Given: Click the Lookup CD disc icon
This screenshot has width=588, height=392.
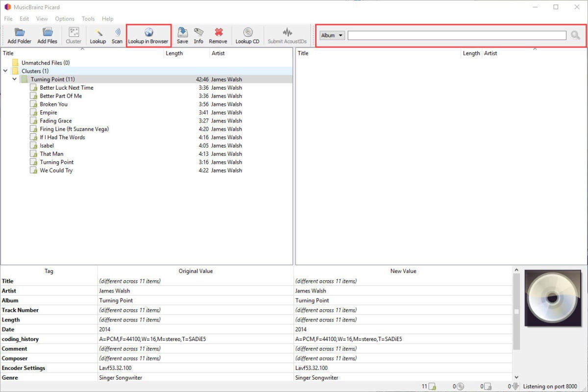Looking at the screenshot, I should pos(247,32).
